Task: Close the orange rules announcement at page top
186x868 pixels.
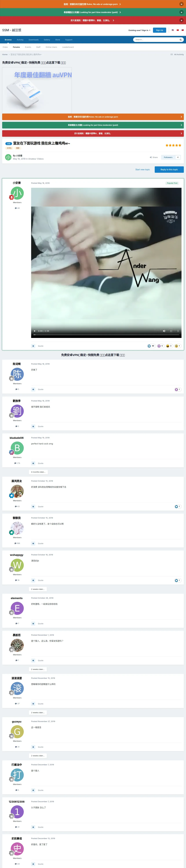Action: (x=181, y=4)
